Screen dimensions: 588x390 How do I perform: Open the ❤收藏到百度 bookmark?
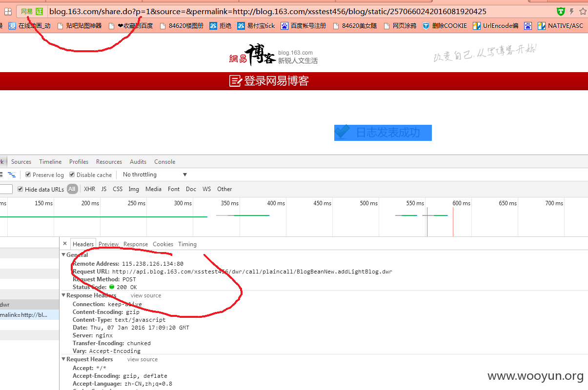coord(131,26)
